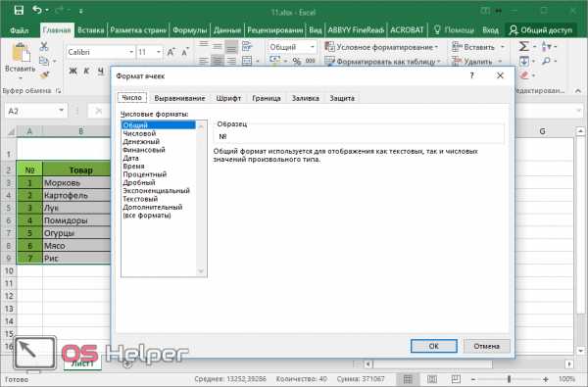Open the Выравнивание dialog tab
This screenshot has width=588, height=387.
(179, 98)
